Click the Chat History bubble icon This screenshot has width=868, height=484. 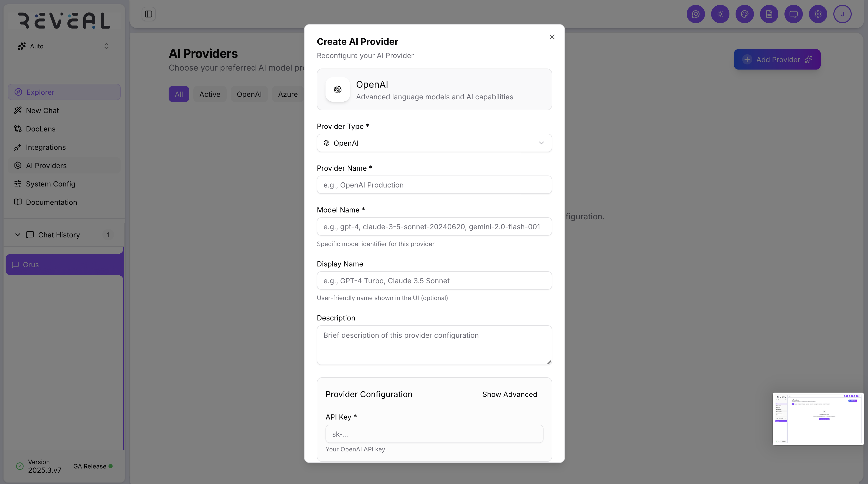[30, 235]
